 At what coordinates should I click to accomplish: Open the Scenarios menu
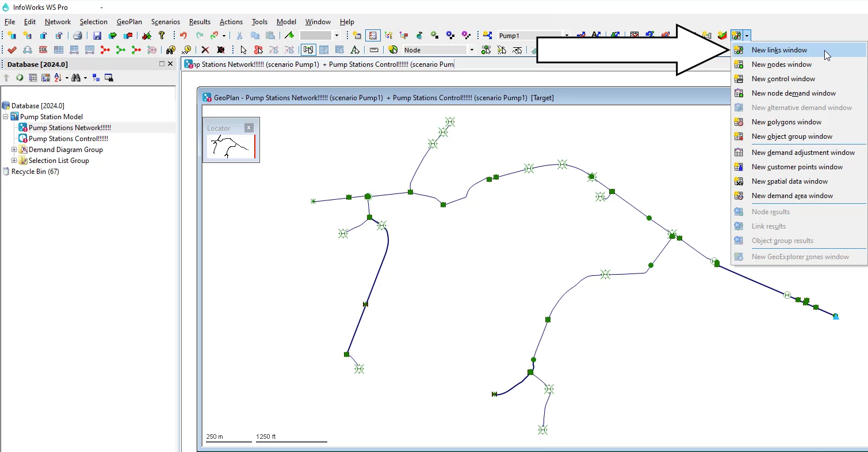pyautogui.click(x=166, y=22)
